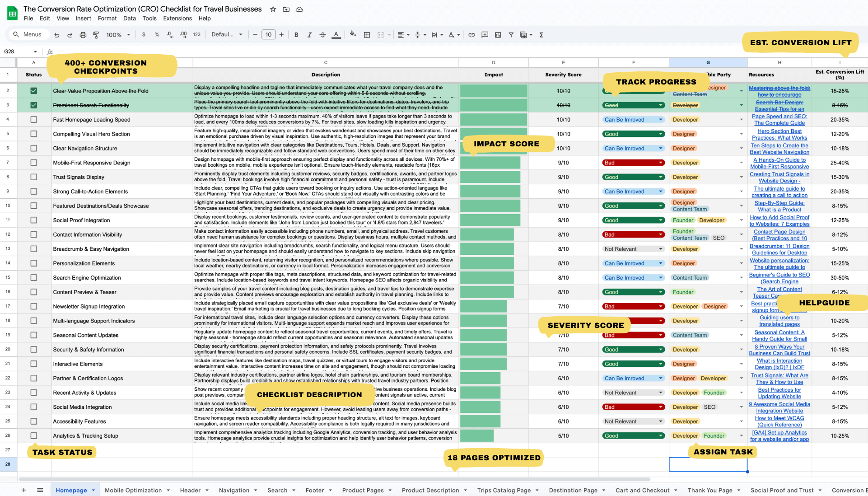The width and height of the screenshot is (868, 496).
Task: Click the insert link icon
Action: [471, 35]
